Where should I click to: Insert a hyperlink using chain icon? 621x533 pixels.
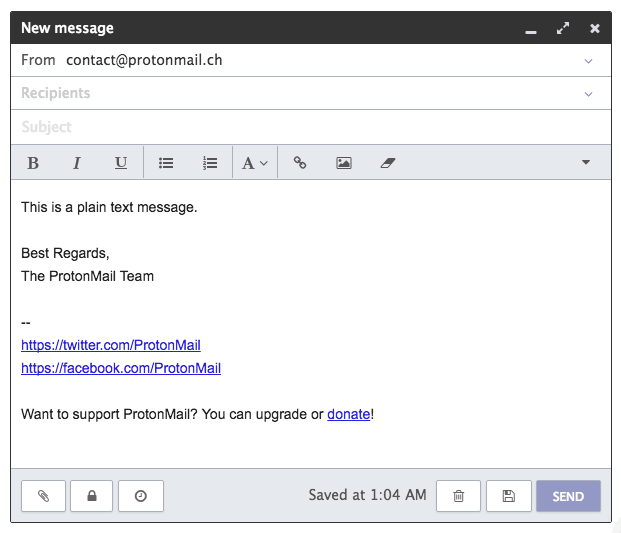pos(299,162)
